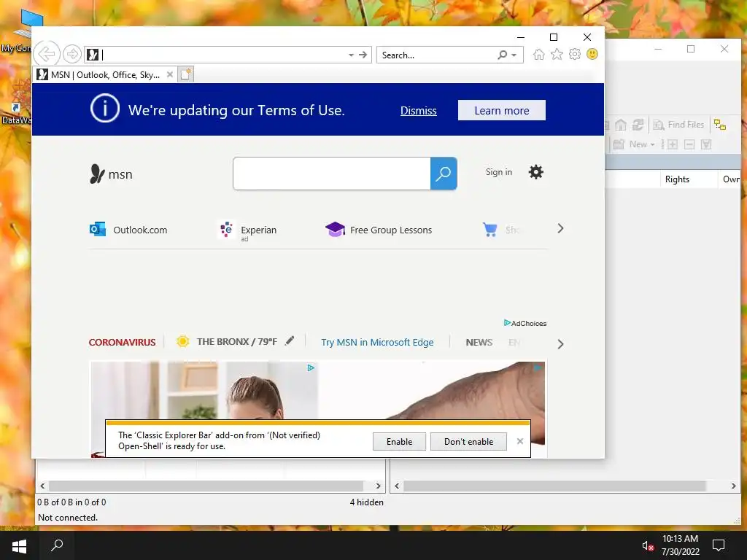Click the Owner column header in WinSCP
The image size is (747, 560).
[731, 179]
